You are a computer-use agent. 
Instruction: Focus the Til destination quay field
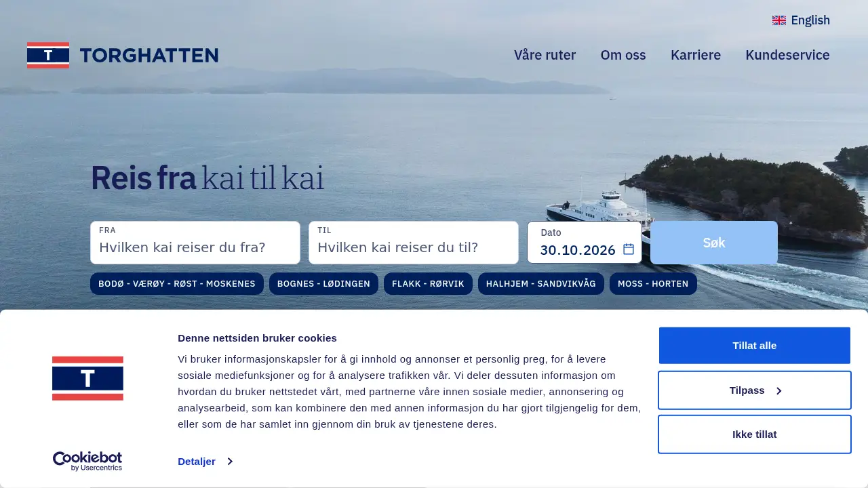414,243
